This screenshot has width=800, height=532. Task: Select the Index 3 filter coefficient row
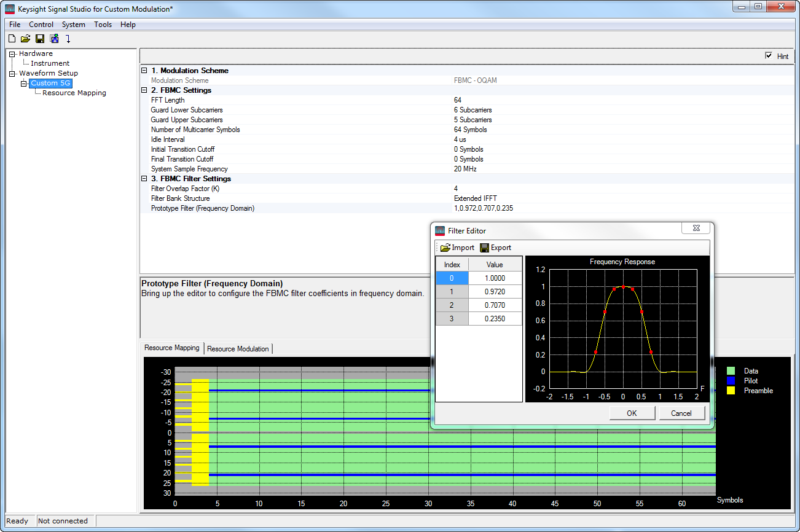coord(452,318)
